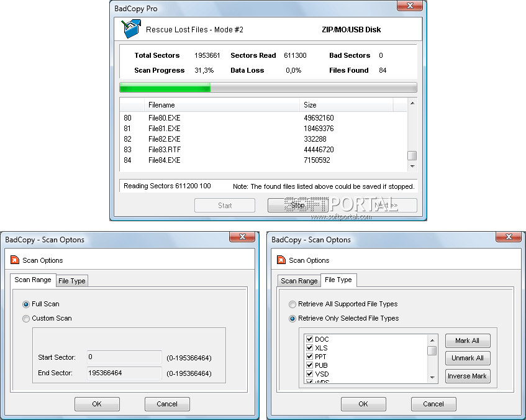Click file list scrollbar down arrow
Screen dimensions: 526x420
[x=412, y=167]
